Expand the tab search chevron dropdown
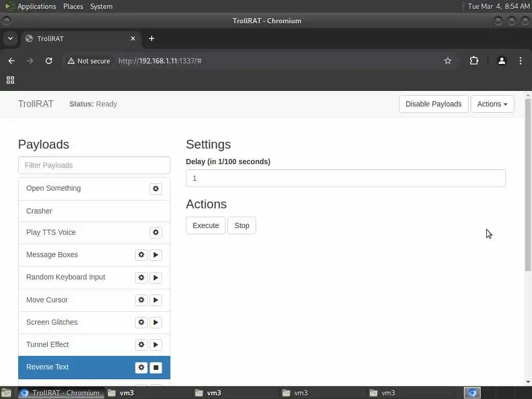Image resolution: width=532 pixels, height=399 pixels. [10, 38]
